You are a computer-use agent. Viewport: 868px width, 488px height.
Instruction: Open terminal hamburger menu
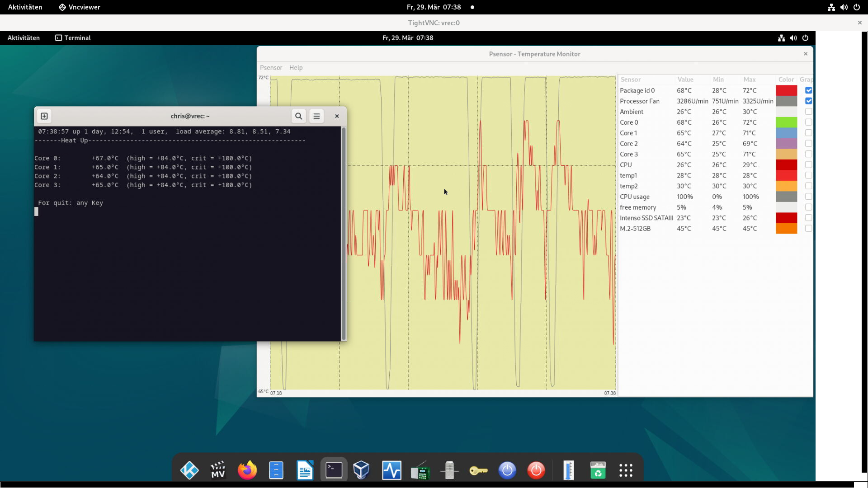[316, 116]
